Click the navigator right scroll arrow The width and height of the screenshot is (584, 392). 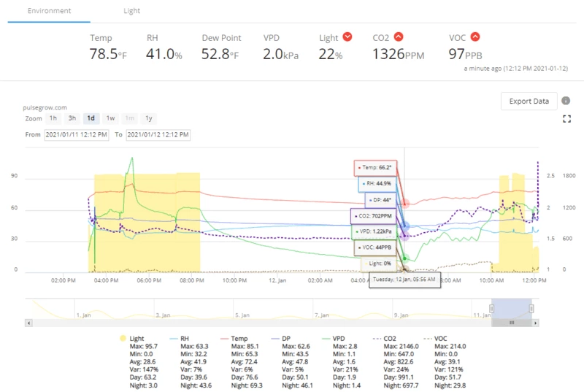pyautogui.click(x=537, y=322)
